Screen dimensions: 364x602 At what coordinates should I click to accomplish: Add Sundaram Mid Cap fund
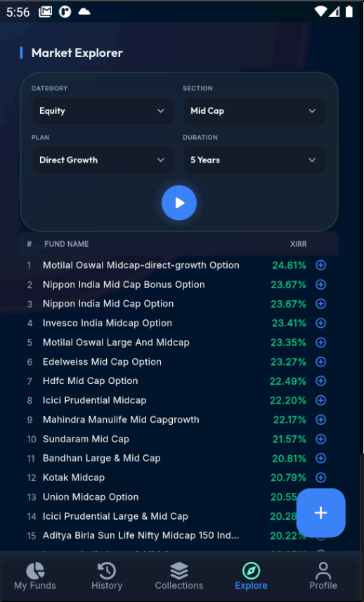click(320, 439)
